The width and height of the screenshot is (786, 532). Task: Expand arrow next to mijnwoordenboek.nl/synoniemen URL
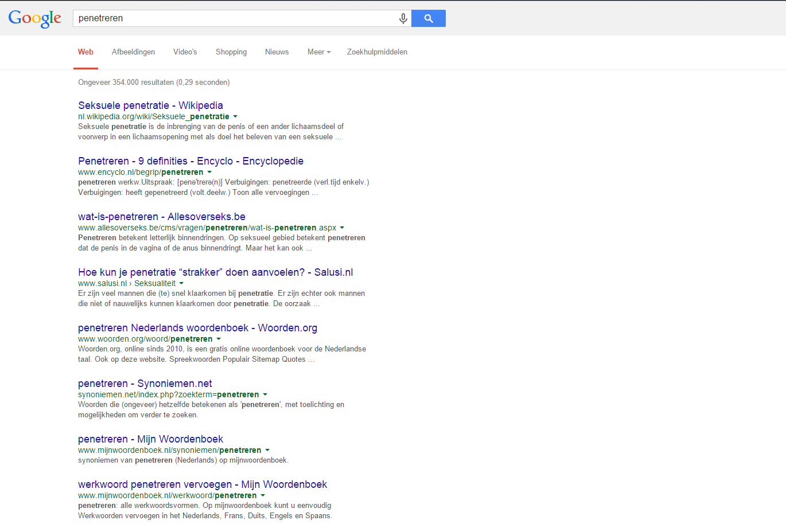pyautogui.click(x=267, y=450)
